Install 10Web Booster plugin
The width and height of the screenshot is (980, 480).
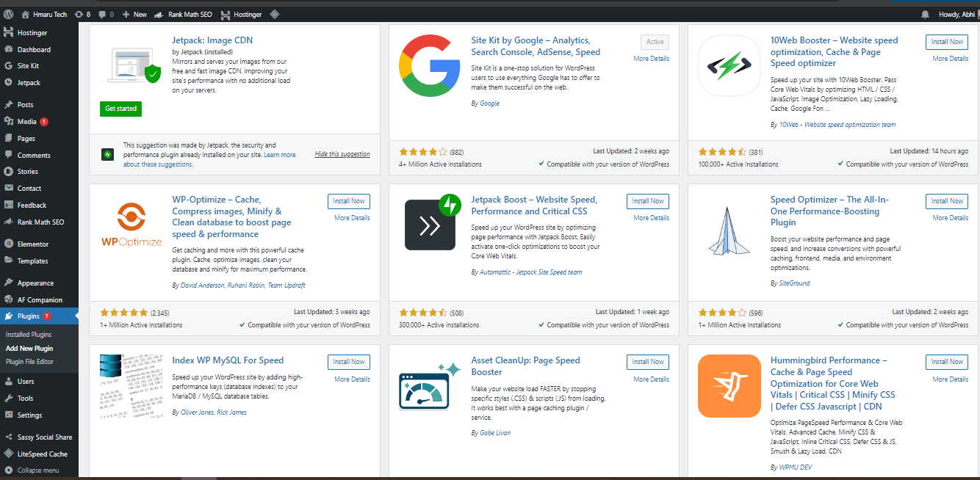coord(947,42)
